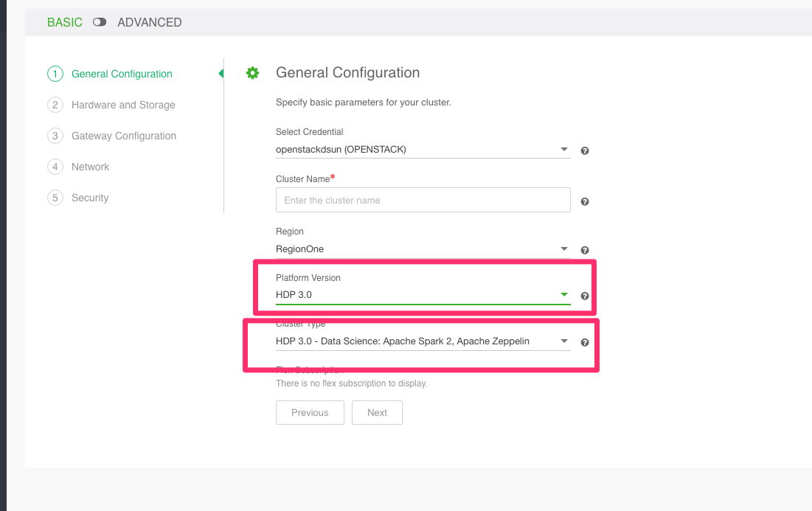Viewport: 812px width, 511px height.
Task: Click the Previous button
Action: (310, 412)
